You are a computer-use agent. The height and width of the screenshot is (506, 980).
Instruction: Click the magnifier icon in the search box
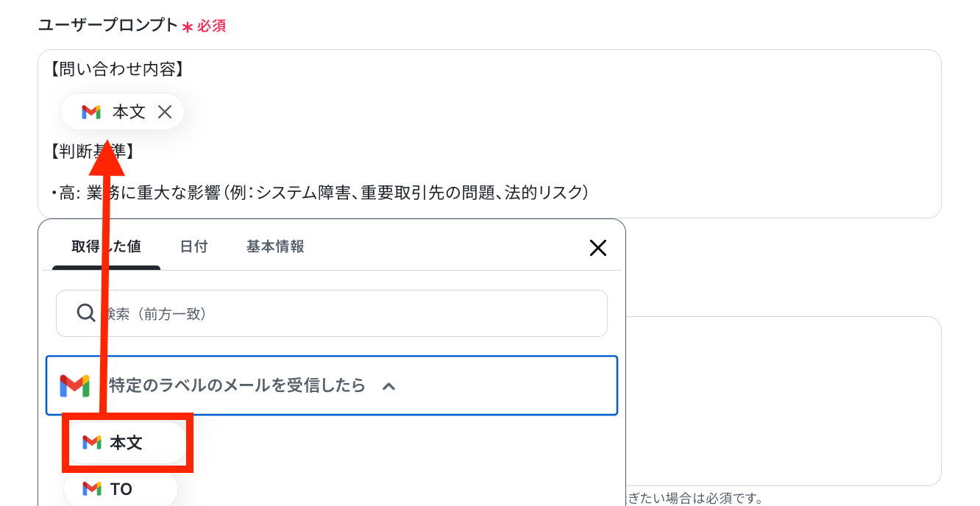click(86, 313)
